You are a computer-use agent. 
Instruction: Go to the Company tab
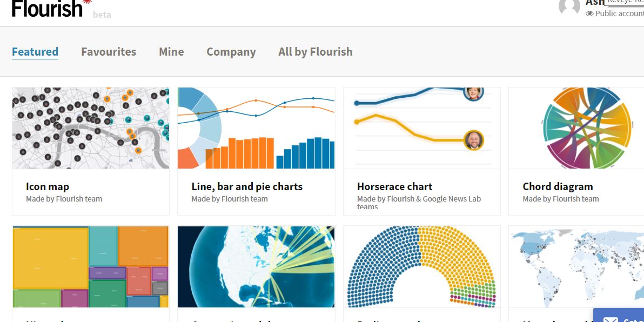[x=231, y=52]
